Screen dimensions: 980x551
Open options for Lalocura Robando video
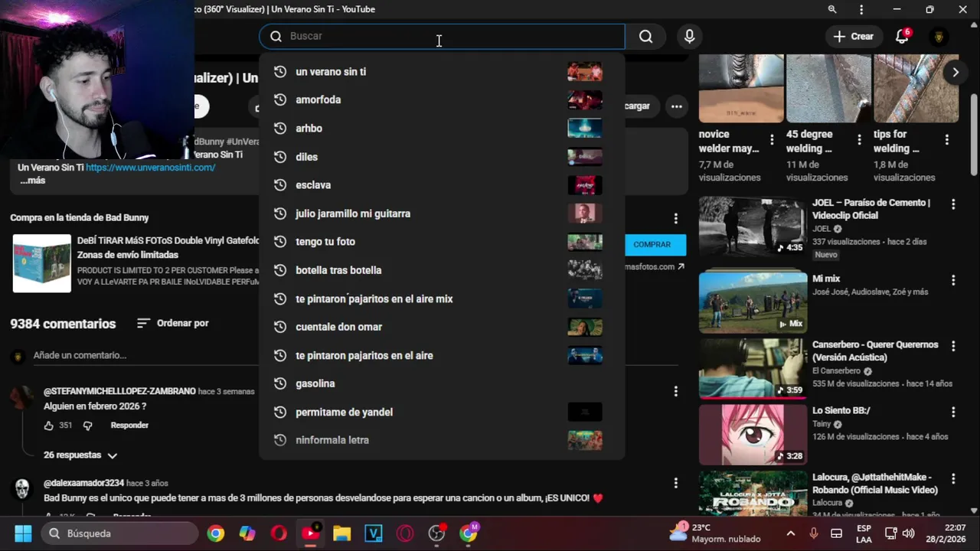(x=953, y=479)
